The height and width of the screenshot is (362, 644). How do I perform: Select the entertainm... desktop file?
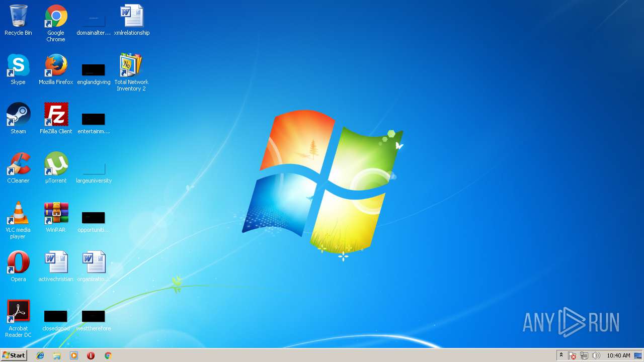tap(94, 122)
